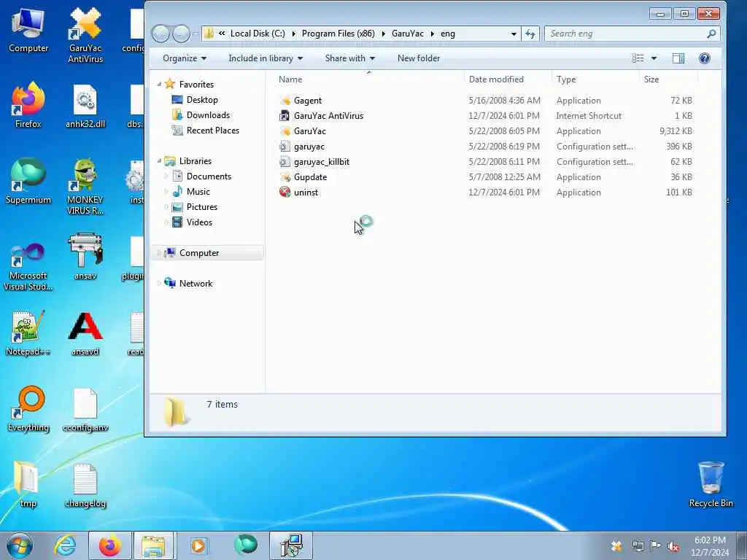
Task: Navigate to the GaruYac breadcrumb folder
Action: point(408,34)
